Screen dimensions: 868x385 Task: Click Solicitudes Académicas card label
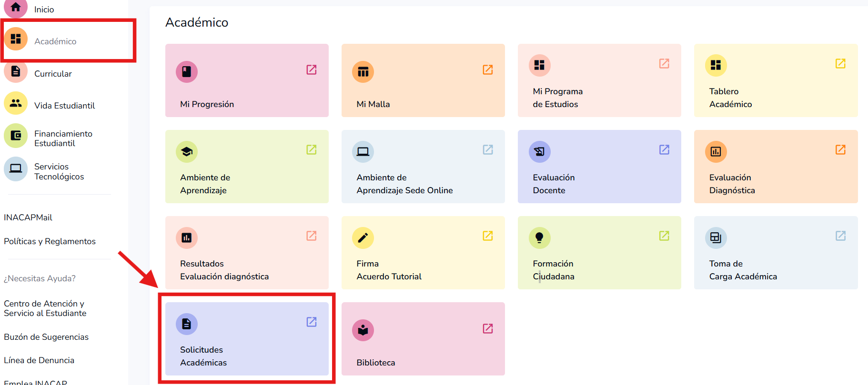pos(203,356)
